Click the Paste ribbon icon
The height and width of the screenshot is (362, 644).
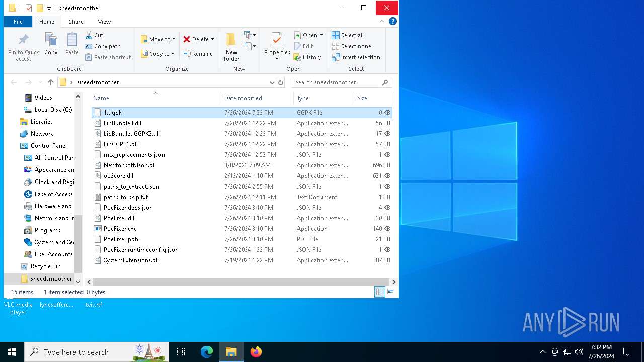(72, 40)
